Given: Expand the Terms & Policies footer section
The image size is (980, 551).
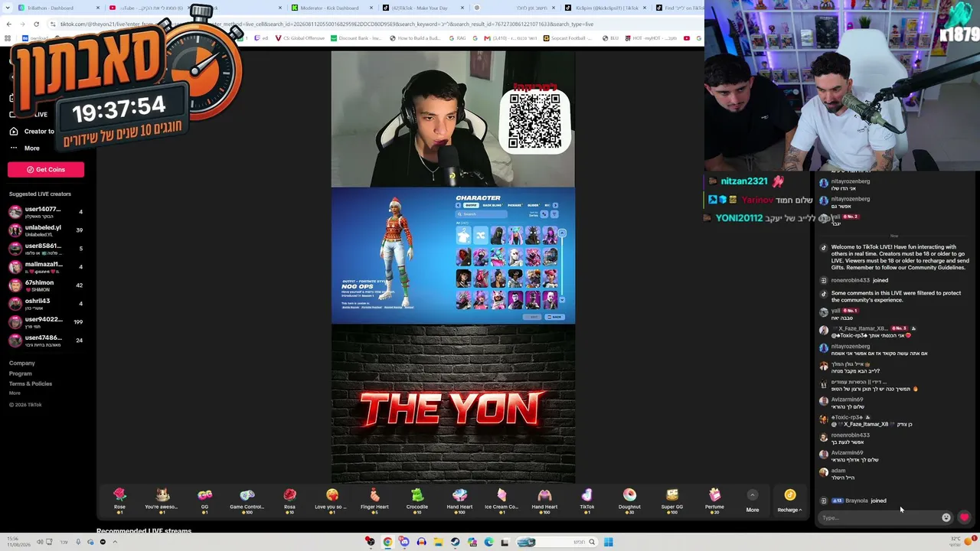Looking at the screenshot, I should coord(31,383).
